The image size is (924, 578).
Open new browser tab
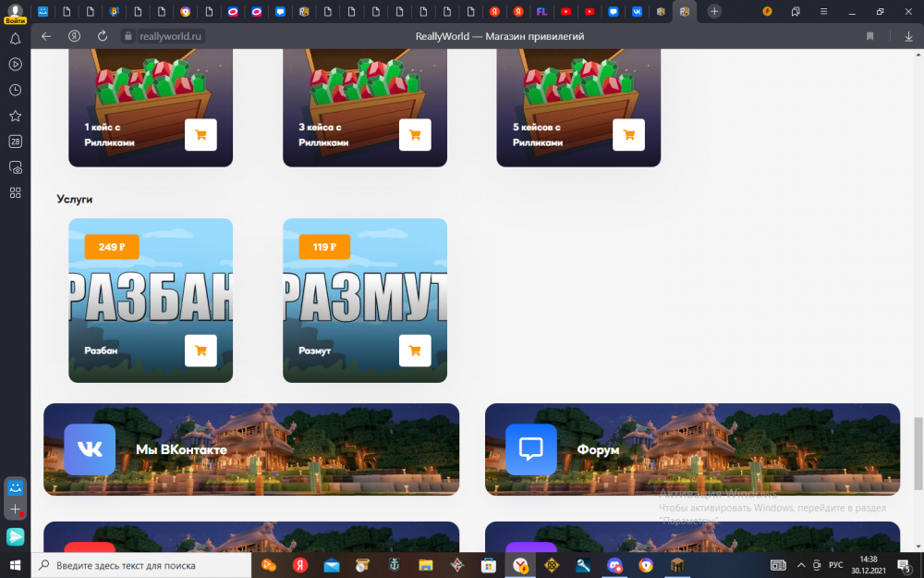click(x=714, y=11)
